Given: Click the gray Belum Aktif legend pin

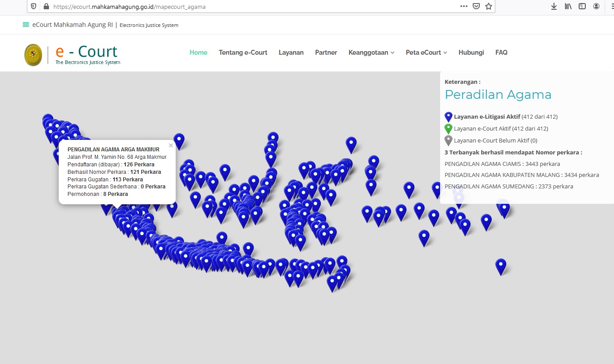Looking at the screenshot, I should (x=448, y=141).
